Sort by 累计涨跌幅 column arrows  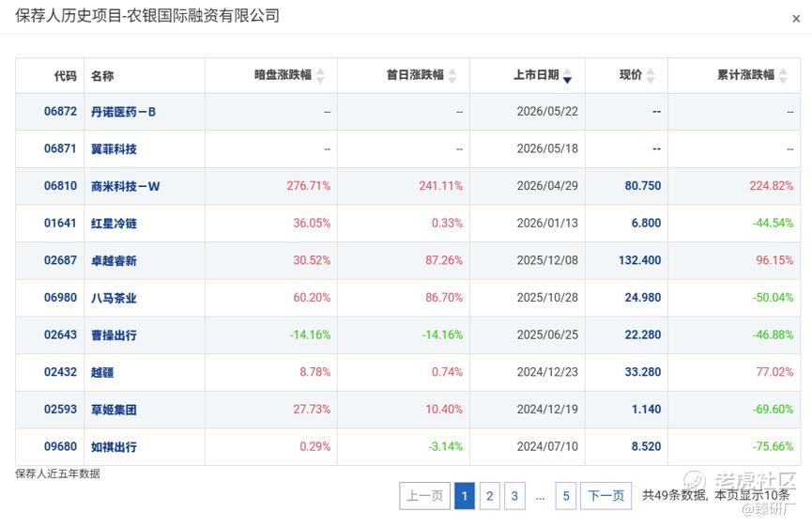783,76
